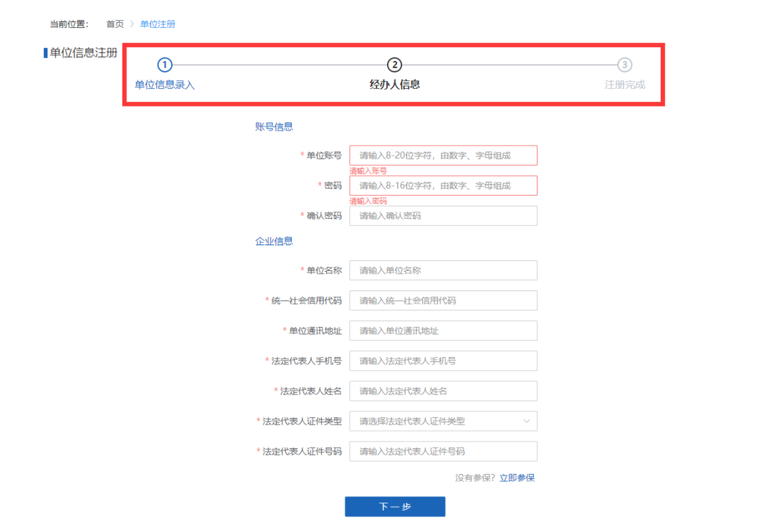
Task: Click the step 3 circle icon
Action: (625, 65)
